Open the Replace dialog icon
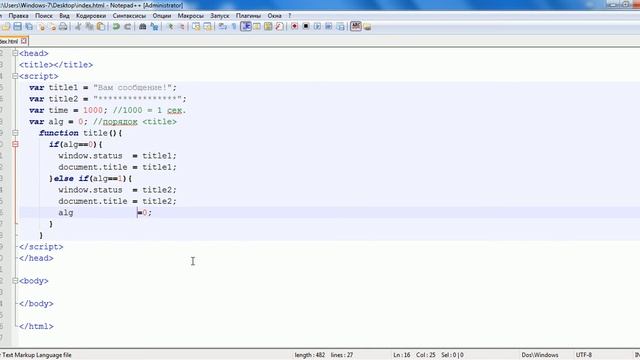Viewport: 640px width, 360px height. tap(154, 27)
